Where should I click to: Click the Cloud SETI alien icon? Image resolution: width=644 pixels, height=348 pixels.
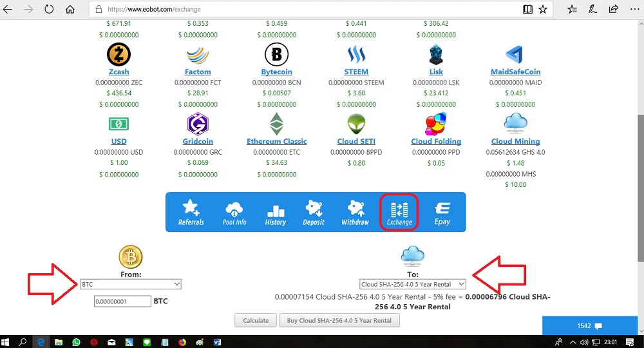356,124
